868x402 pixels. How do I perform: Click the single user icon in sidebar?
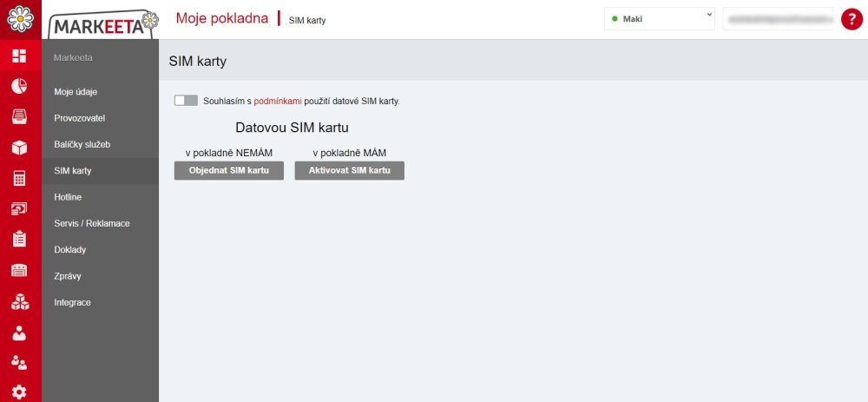19,333
